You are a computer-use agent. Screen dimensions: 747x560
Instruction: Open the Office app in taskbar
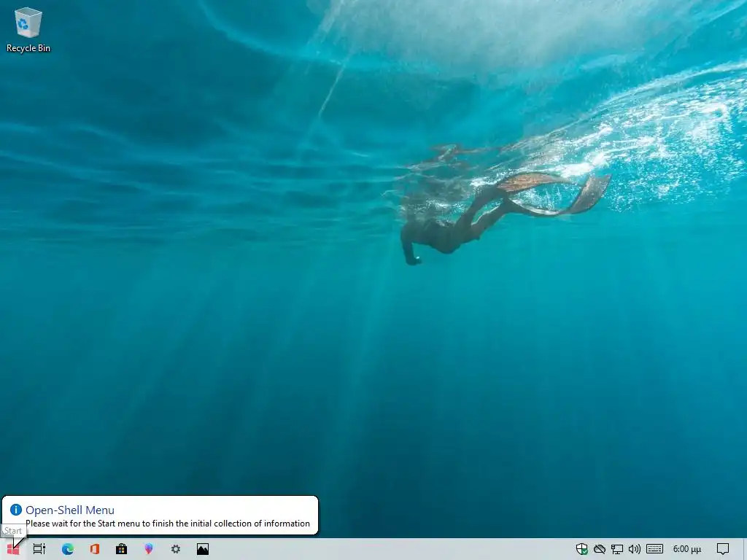click(x=95, y=549)
